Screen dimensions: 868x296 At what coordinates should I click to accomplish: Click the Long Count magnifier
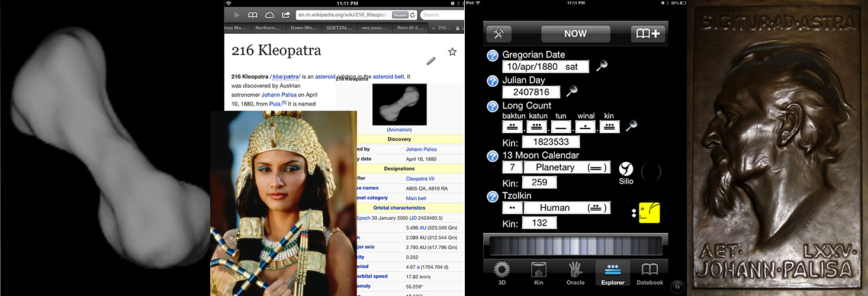pyautogui.click(x=632, y=126)
